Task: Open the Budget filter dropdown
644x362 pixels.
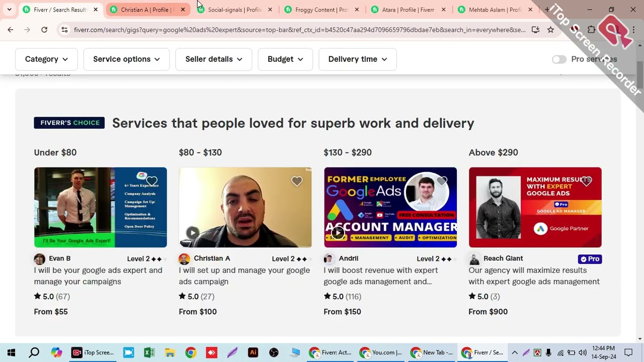Action: click(285, 59)
